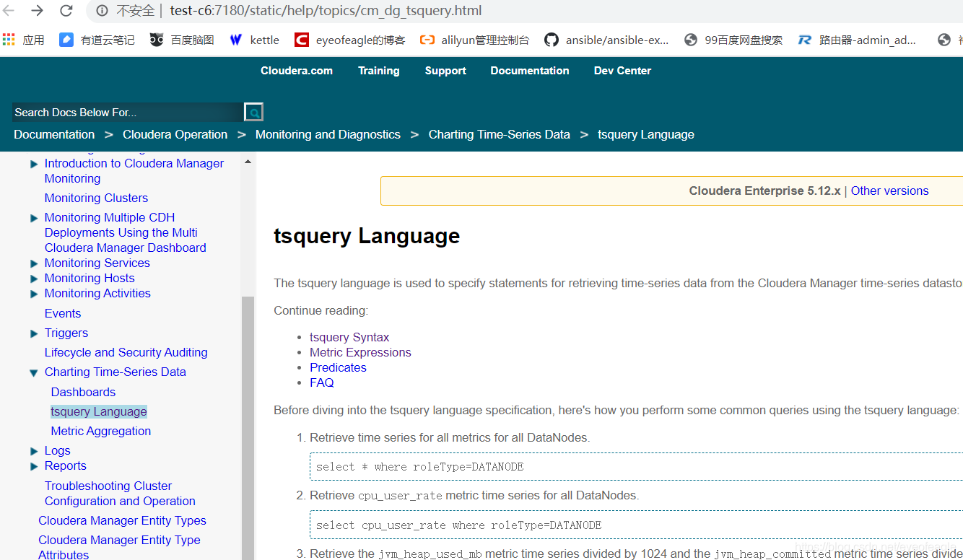Expand Monitoring Multiple CDH Deployments arrow
The image size is (963, 560).
pos(34,218)
